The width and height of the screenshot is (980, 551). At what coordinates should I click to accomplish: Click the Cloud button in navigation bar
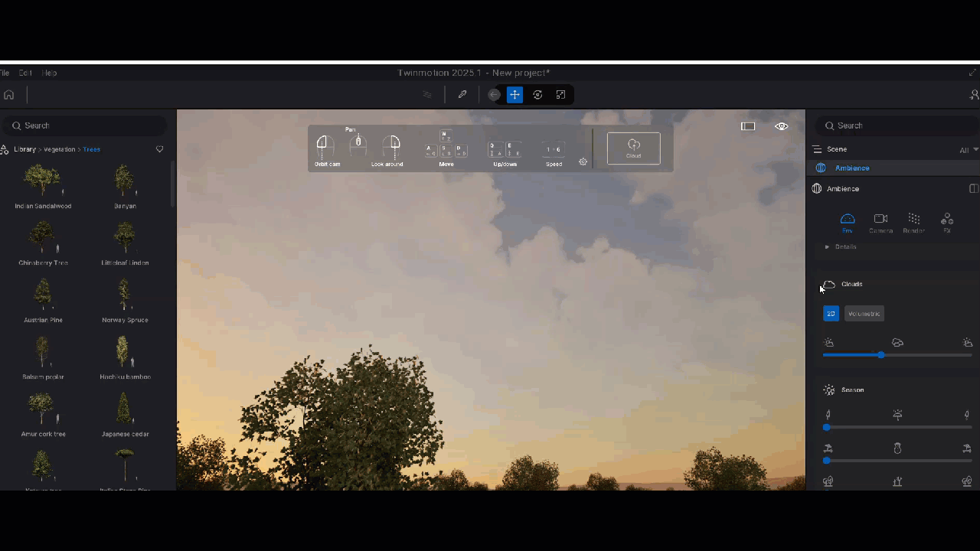[634, 148]
